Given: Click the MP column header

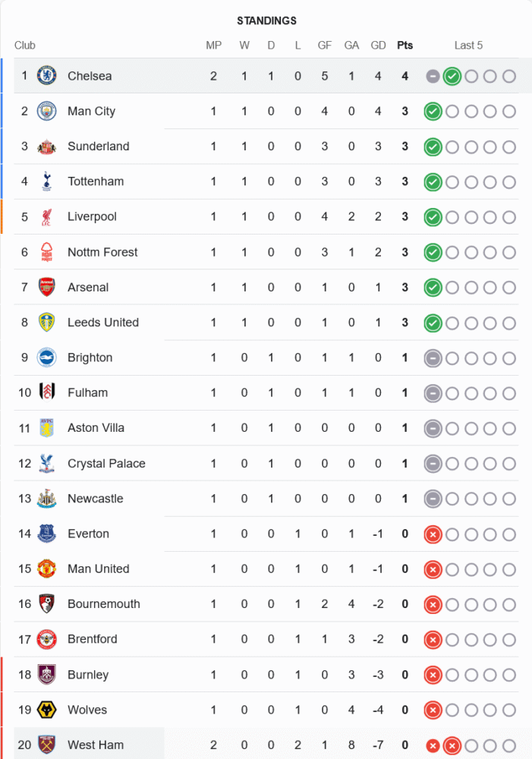Looking at the screenshot, I should [x=214, y=46].
